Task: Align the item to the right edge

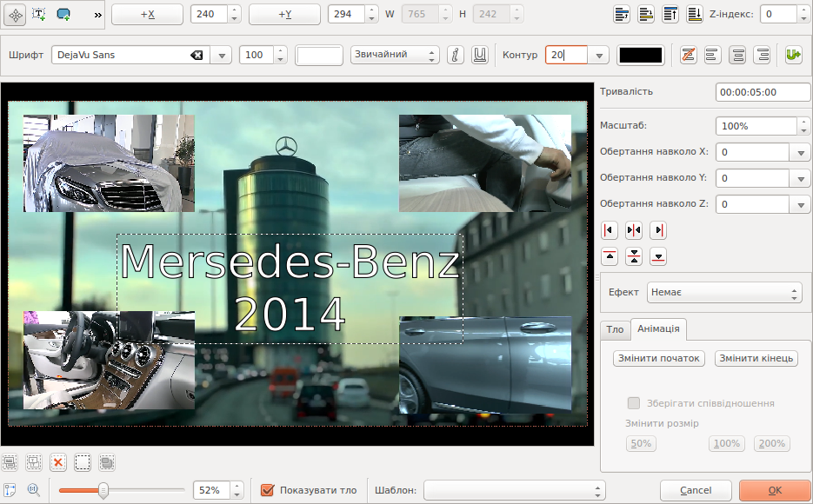Action: (658, 230)
